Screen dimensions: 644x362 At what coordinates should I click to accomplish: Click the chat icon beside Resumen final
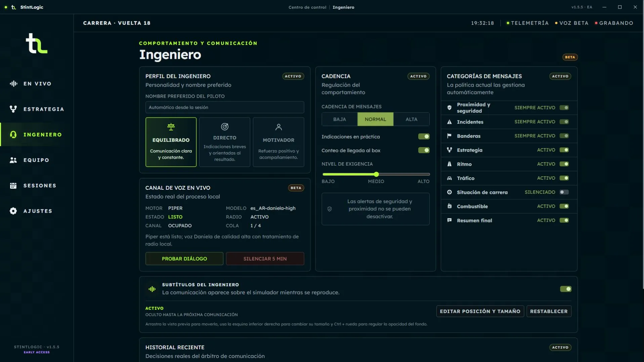click(449, 220)
